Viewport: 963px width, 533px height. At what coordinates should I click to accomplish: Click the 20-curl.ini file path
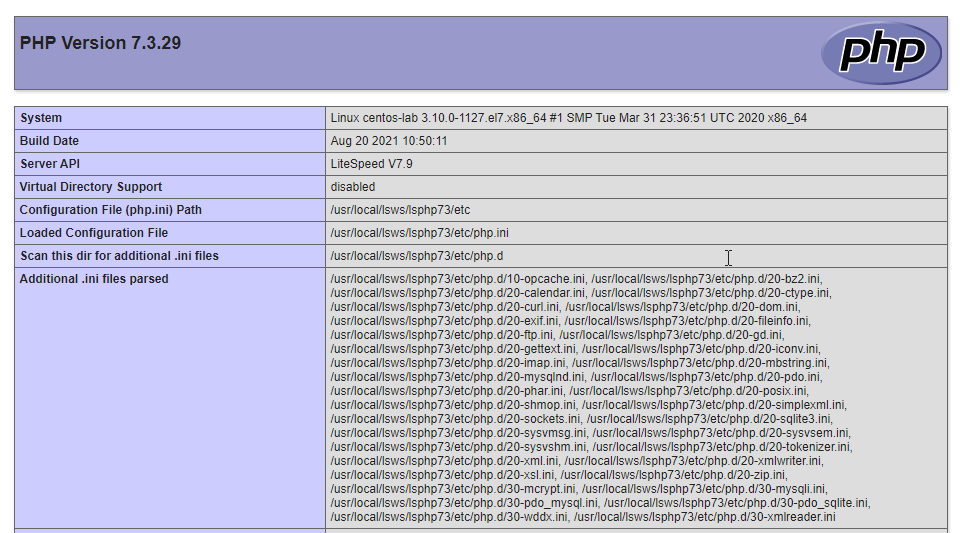coord(445,307)
